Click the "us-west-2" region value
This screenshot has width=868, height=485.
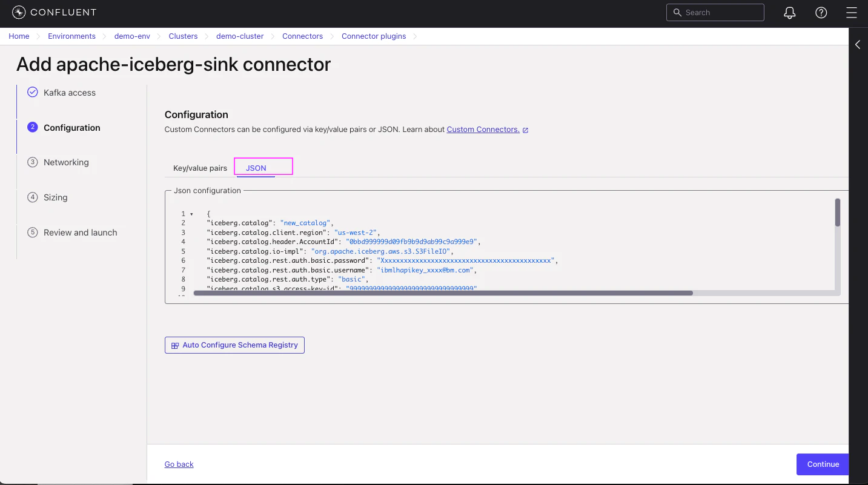pos(356,233)
